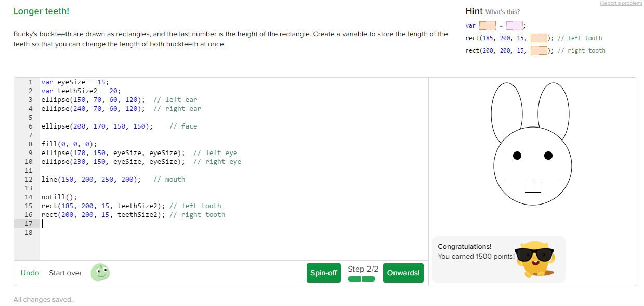This screenshot has height=306, width=644.
Task: Click the sunglasses mascot in the congratulations panel
Action: (x=536, y=258)
